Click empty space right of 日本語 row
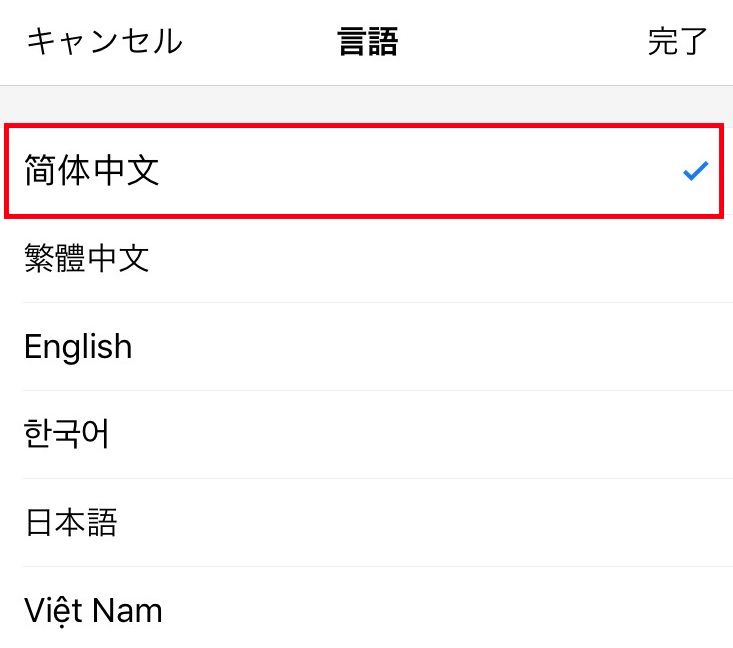This screenshot has height=648, width=733. pos(500,523)
